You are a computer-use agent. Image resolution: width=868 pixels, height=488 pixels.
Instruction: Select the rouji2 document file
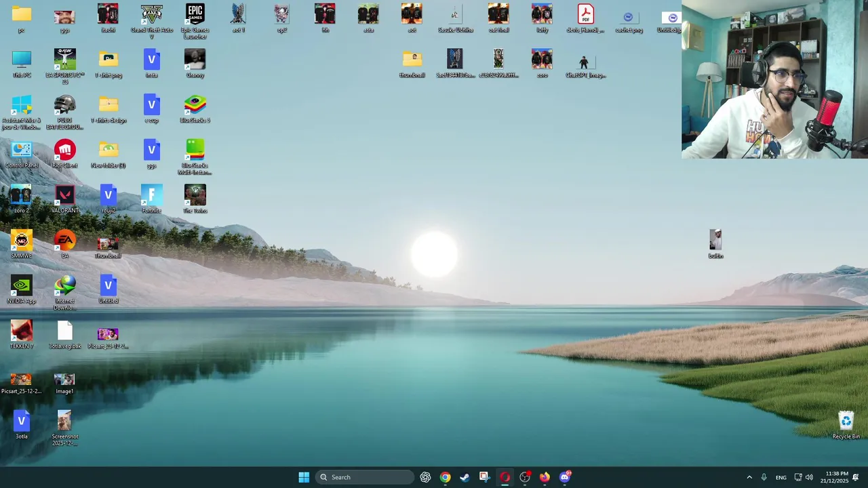(108, 199)
